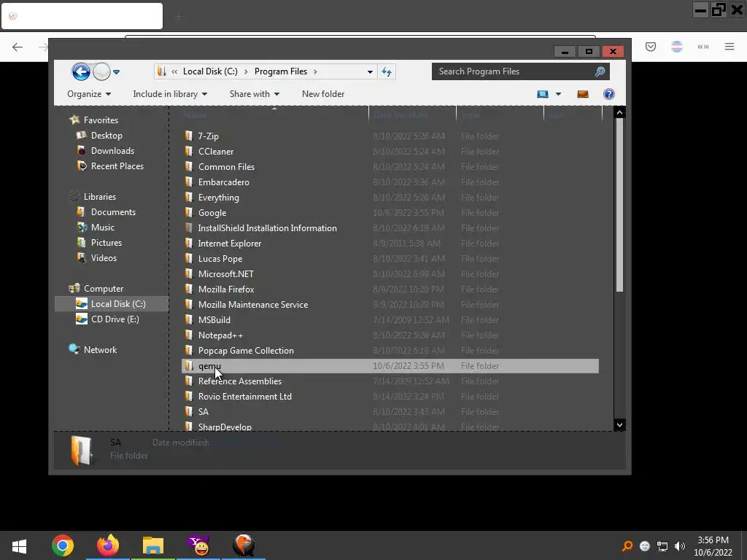Open Desktop in Favorites
Image resolution: width=747 pixels, height=560 pixels.
[107, 135]
